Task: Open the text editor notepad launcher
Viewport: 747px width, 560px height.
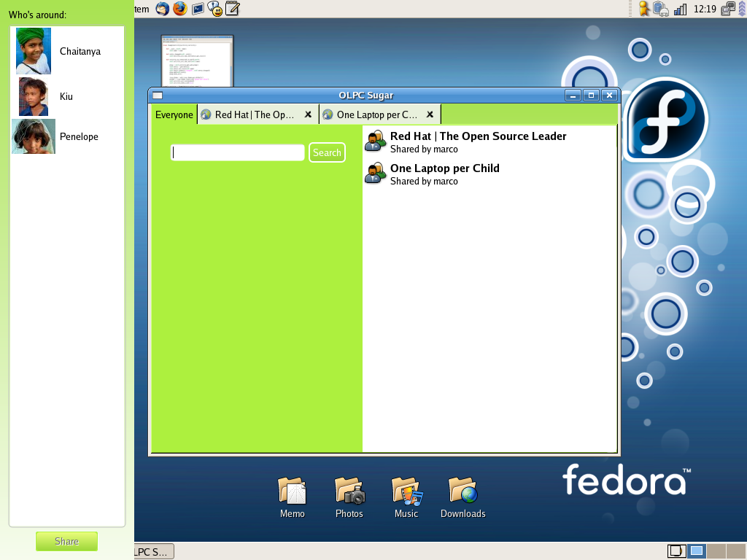Action: (233, 9)
